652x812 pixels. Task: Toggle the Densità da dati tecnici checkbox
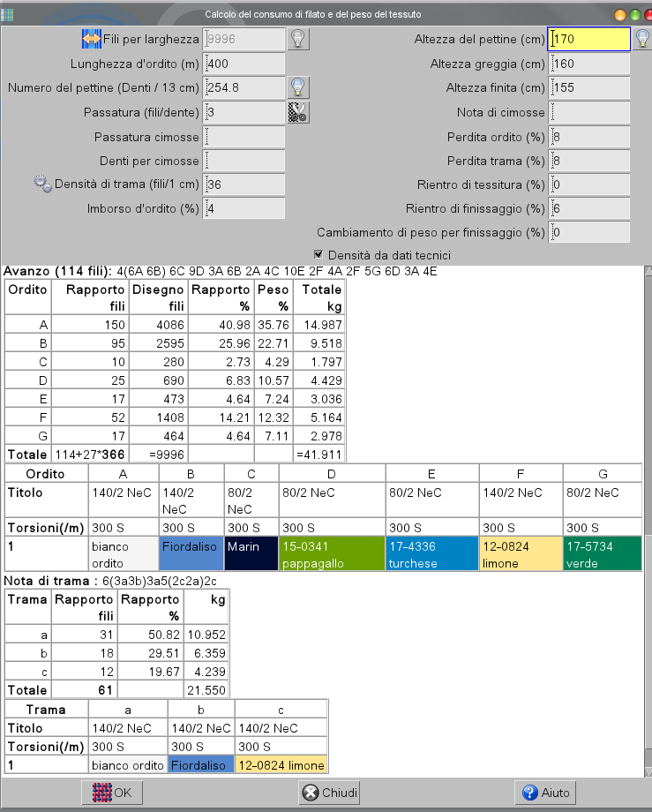(319, 254)
